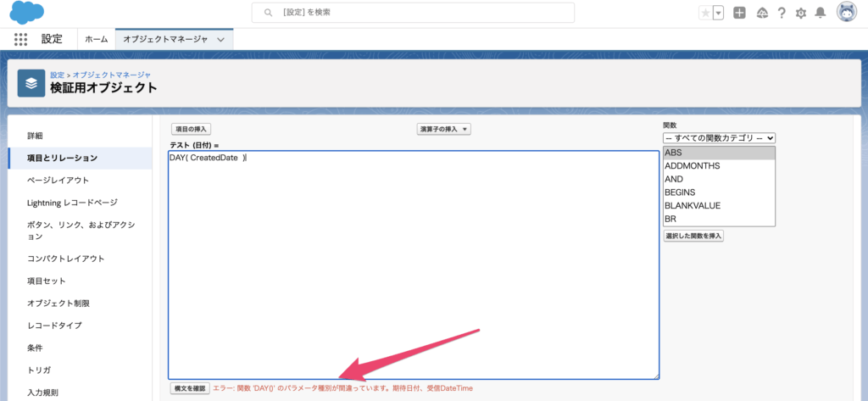Open the global actions plus icon
This screenshot has height=401, width=868.
click(739, 13)
